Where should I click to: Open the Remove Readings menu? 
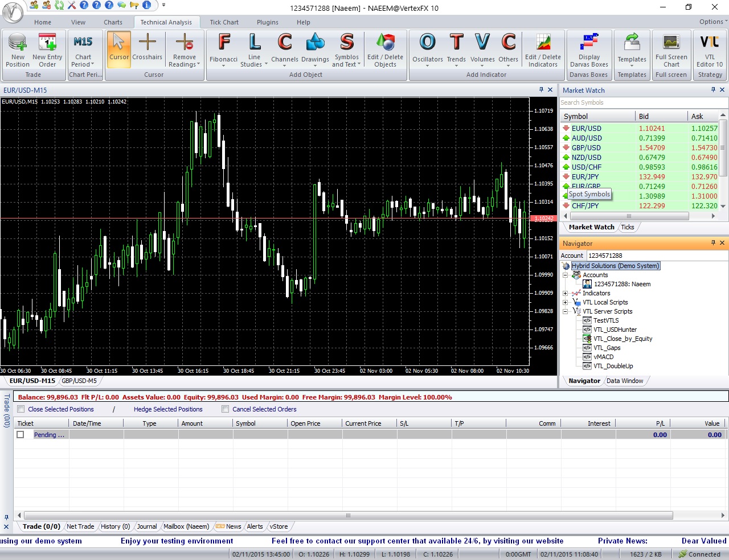(x=184, y=50)
